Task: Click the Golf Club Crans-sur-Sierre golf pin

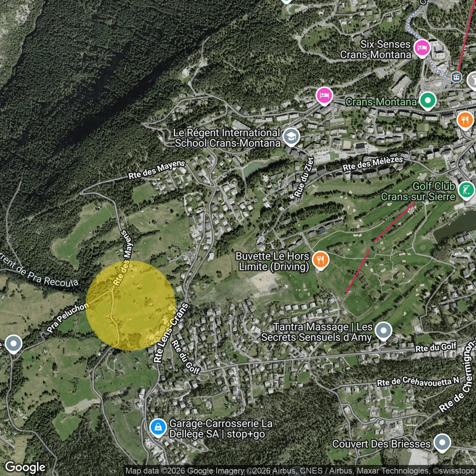Action: (466, 190)
